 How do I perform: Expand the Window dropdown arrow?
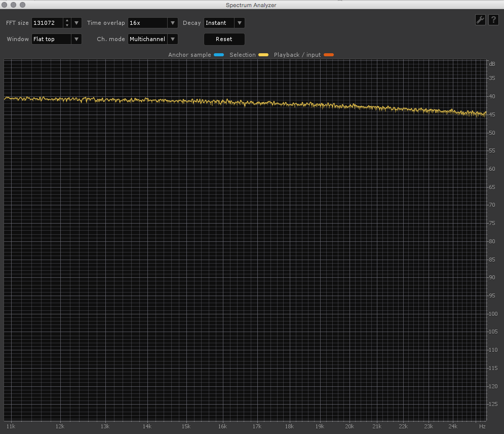coord(76,39)
